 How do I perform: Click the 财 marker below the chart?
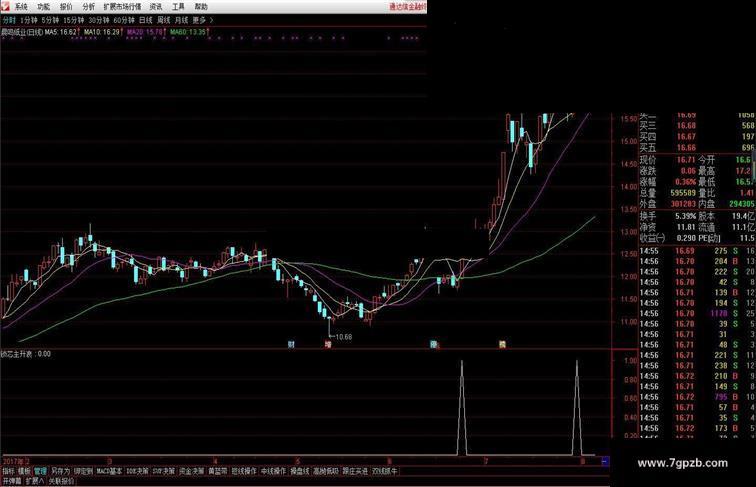click(x=291, y=344)
